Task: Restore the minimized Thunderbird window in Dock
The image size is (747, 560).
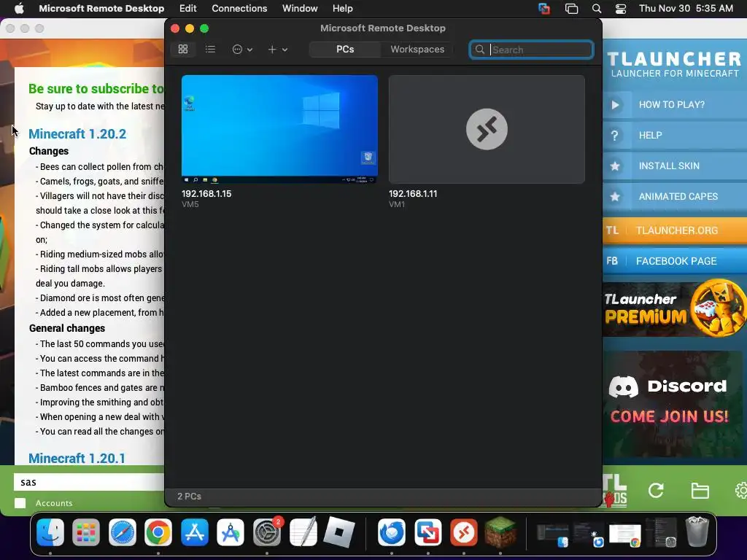Action: [589, 534]
